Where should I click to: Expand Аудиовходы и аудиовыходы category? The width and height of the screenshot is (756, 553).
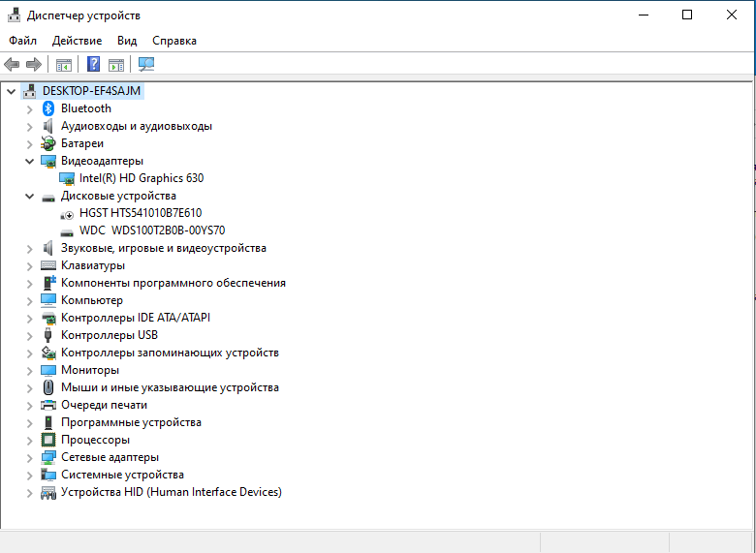[x=29, y=127]
